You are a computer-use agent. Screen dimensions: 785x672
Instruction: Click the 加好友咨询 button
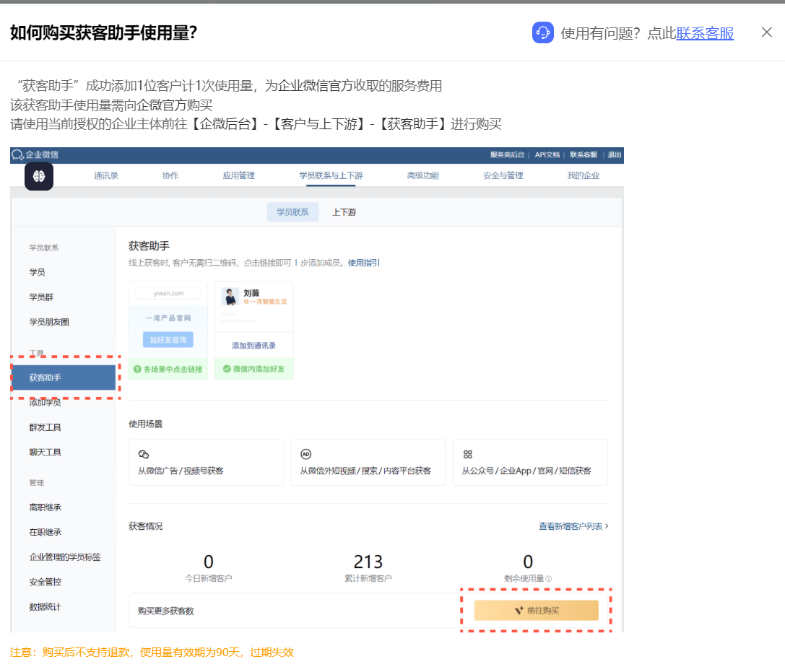(168, 340)
